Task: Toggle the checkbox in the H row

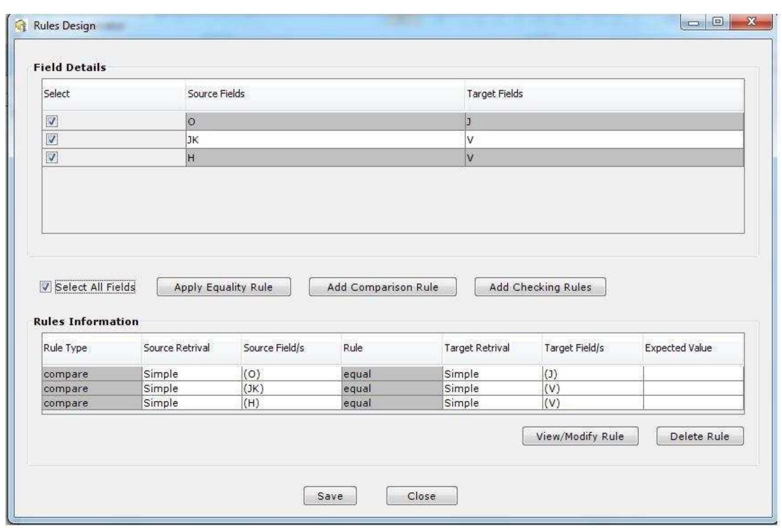Action: coord(52,157)
